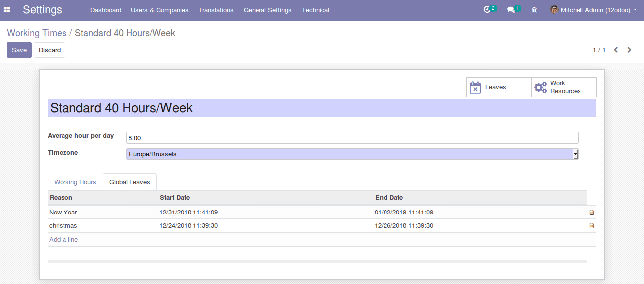Save the working time record

click(x=19, y=50)
